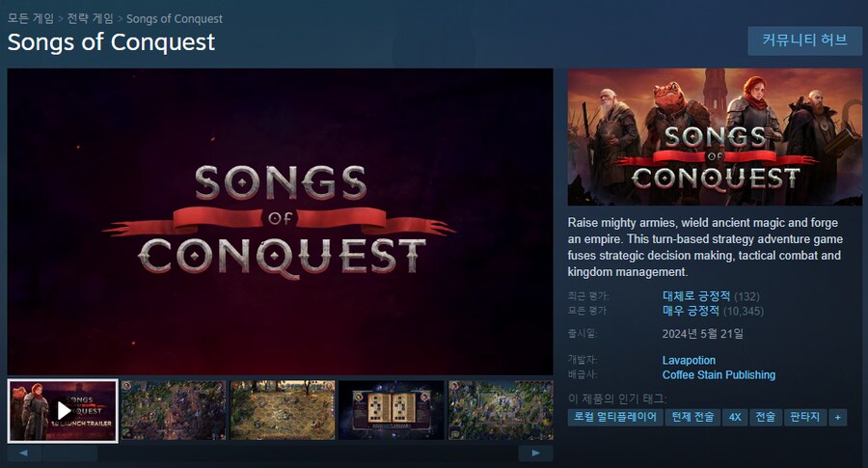Screen dimensions: 868x468
Task: Select the 턴제 전술 tag
Action: coord(692,417)
